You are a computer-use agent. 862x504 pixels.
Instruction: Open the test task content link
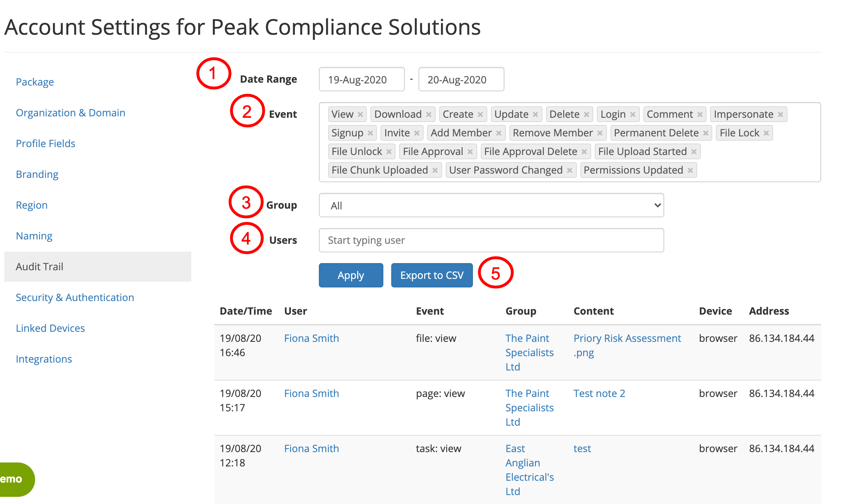point(582,449)
